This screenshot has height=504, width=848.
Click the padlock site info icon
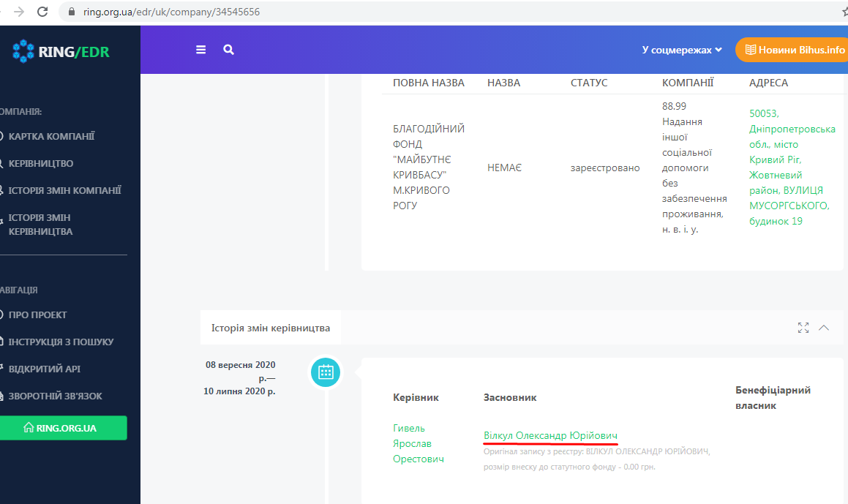[71, 12]
